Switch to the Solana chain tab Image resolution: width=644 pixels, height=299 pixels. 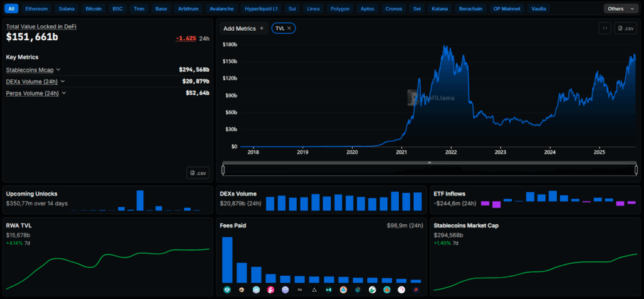tap(67, 9)
